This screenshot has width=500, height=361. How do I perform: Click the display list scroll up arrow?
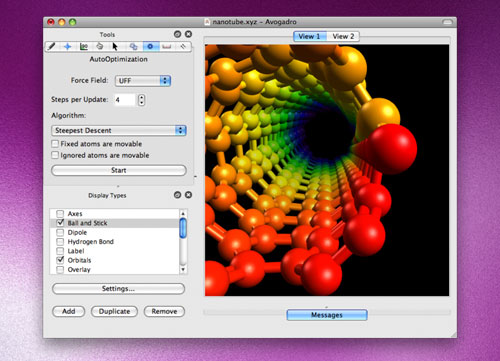183,213
